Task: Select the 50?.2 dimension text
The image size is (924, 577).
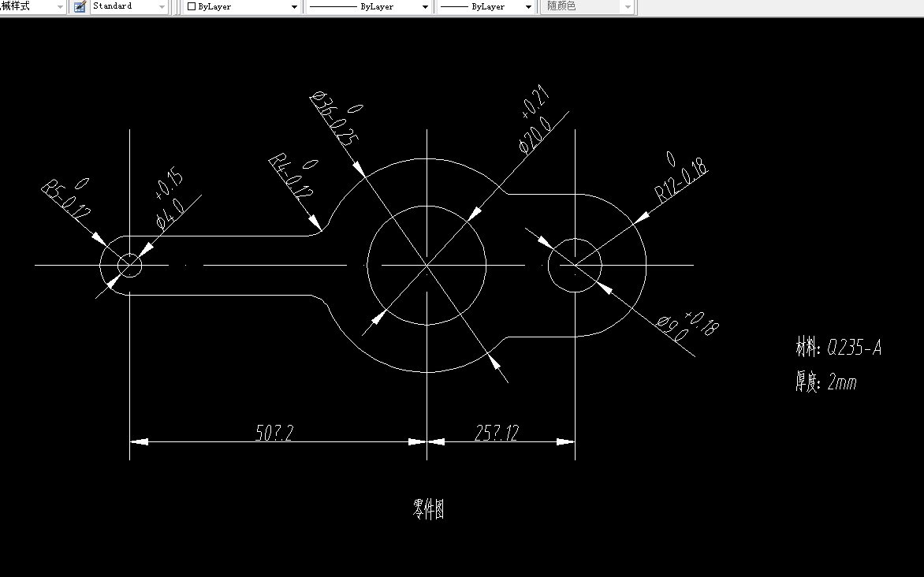Action: [274, 434]
